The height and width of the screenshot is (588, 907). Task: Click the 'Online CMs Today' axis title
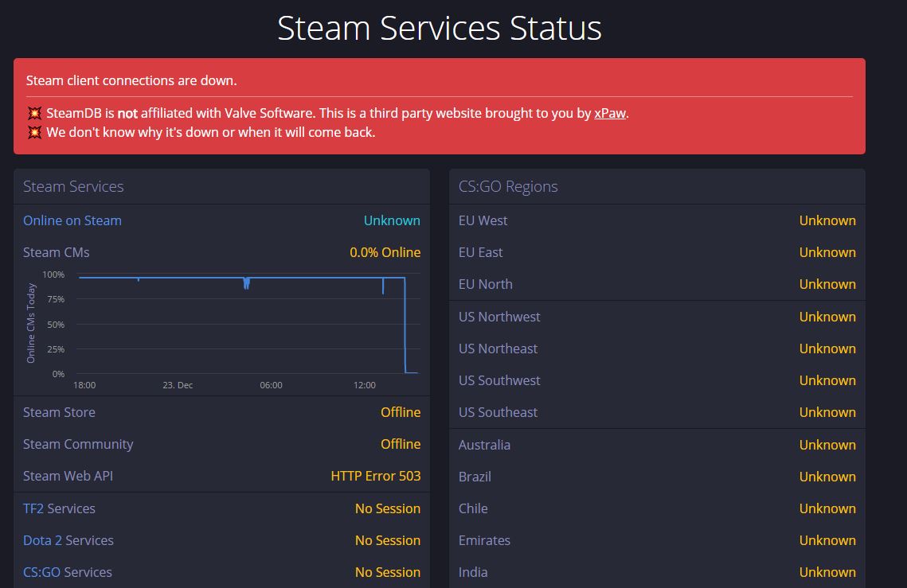(31, 323)
